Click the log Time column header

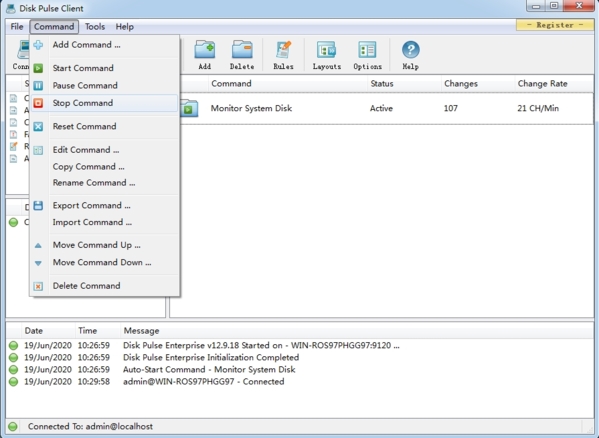point(98,331)
